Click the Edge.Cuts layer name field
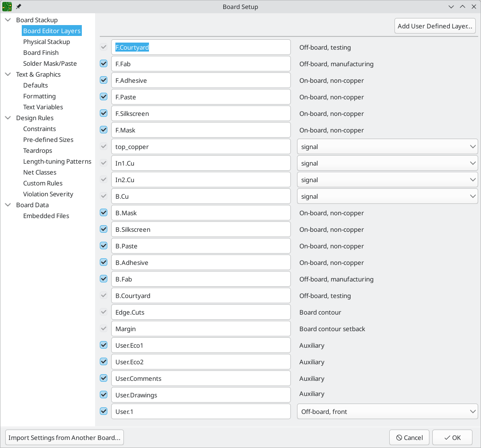The image size is (481, 448). pyautogui.click(x=201, y=312)
